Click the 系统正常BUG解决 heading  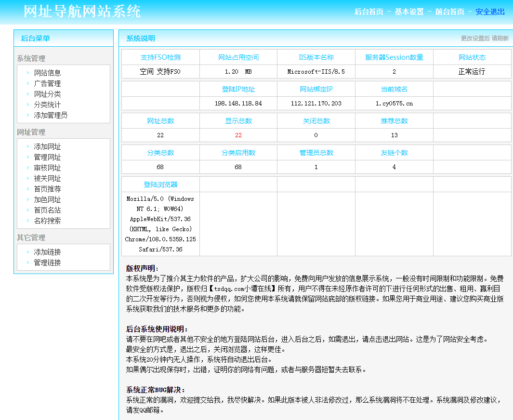coord(156,390)
